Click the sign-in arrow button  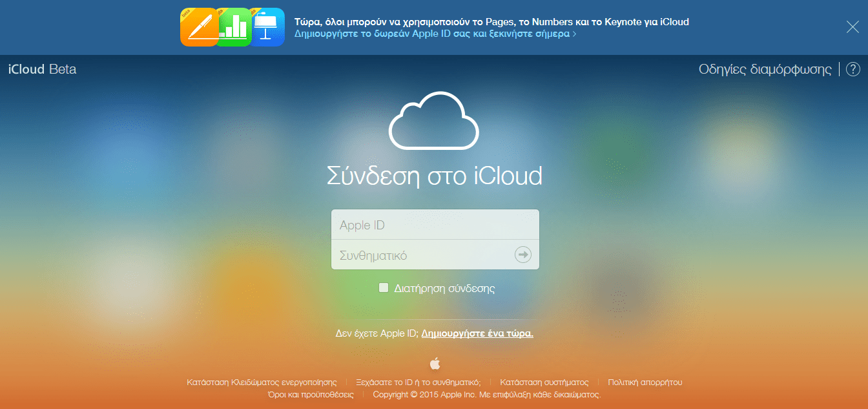click(522, 255)
